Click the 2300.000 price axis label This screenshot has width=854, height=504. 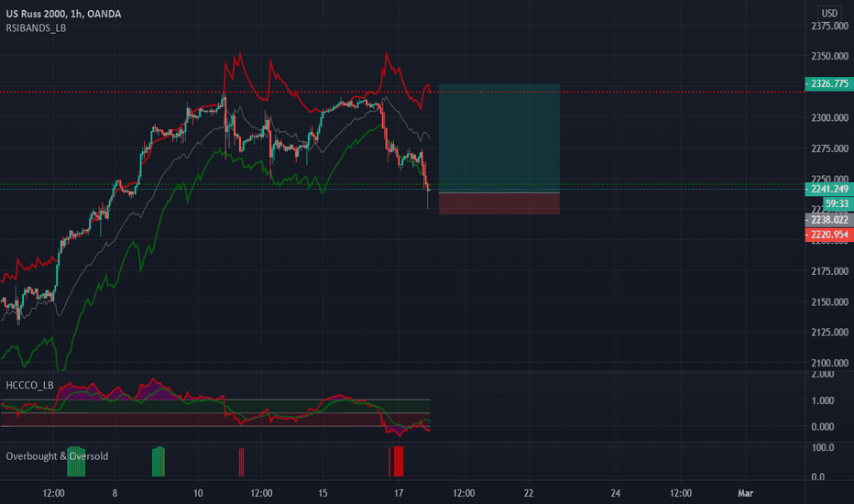click(829, 117)
